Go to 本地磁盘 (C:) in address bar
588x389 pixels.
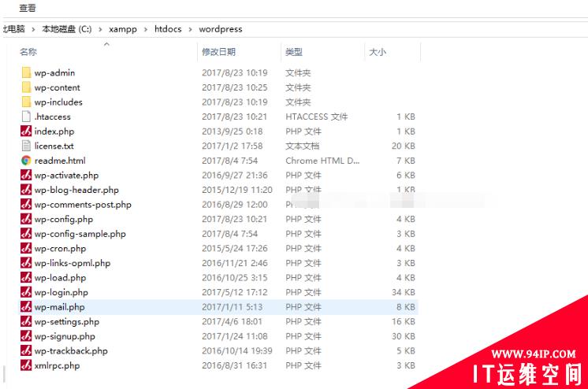tap(67, 29)
